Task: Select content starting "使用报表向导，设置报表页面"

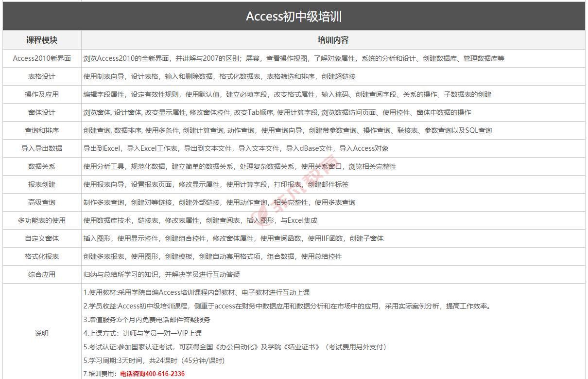Action: 216,184
